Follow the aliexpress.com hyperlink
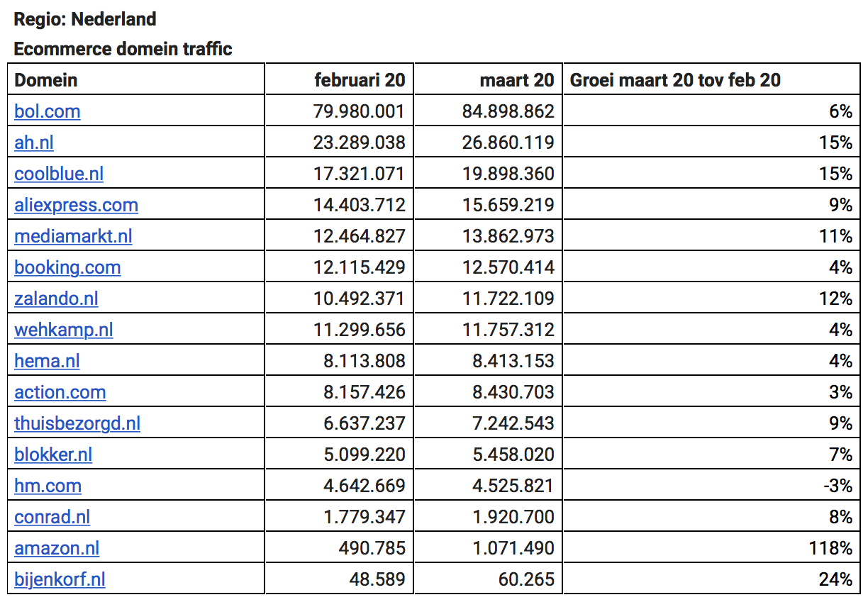This screenshot has height=607, width=868. click(76, 205)
